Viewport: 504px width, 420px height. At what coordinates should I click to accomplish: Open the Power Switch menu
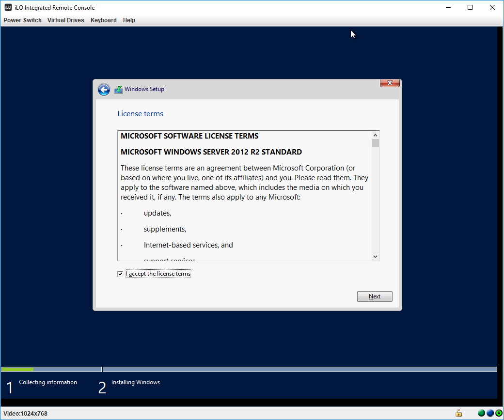[22, 20]
